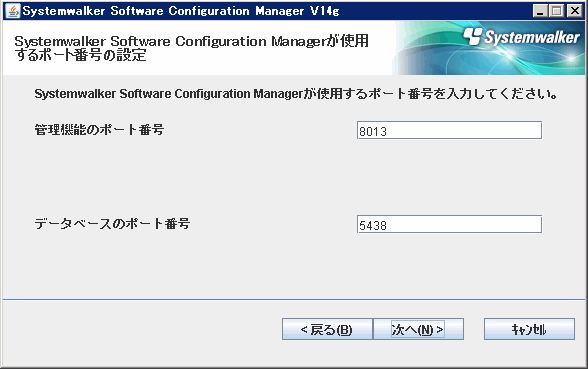Image resolution: width=588 pixels, height=369 pixels.
Task: Proceed with the 次へ(N) button
Action: tap(418, 329)
